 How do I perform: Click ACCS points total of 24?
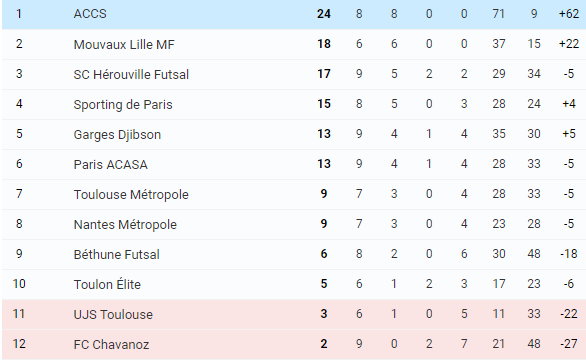pos(324,14)
